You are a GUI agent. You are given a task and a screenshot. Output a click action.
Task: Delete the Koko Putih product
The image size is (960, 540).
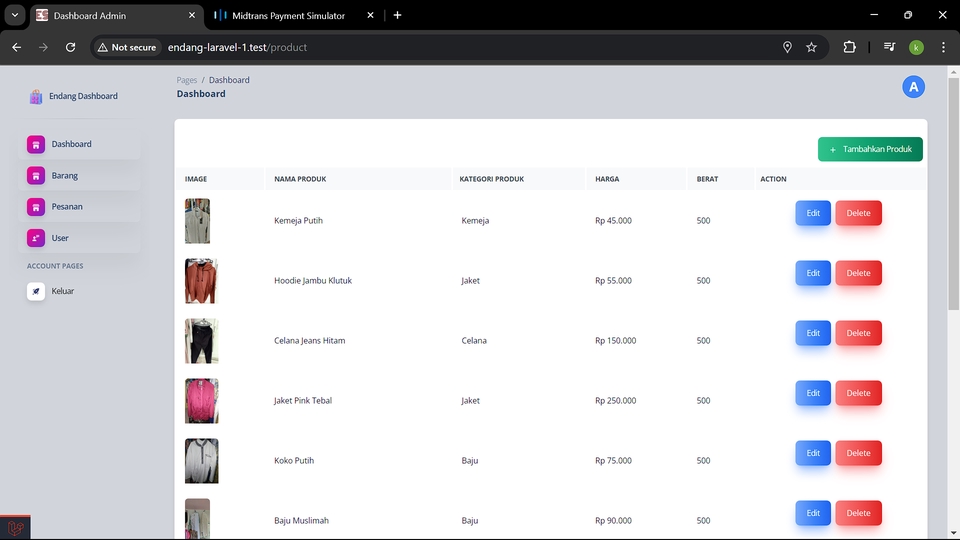point(858,453)
